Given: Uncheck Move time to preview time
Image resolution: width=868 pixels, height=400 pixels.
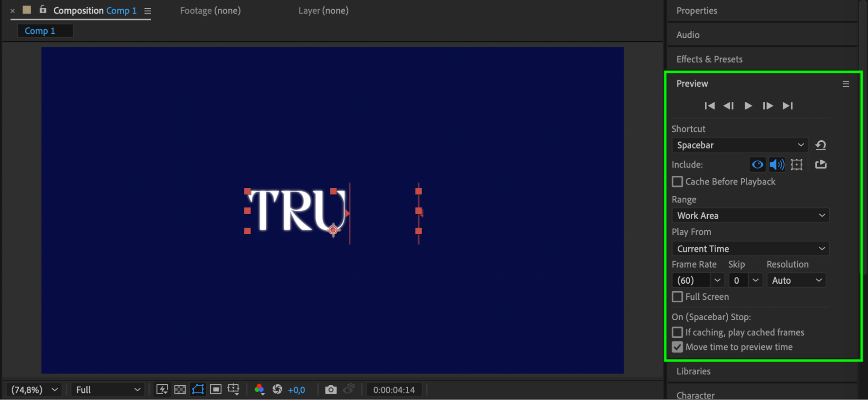Looking at the screenshot, I should point(677,347).
